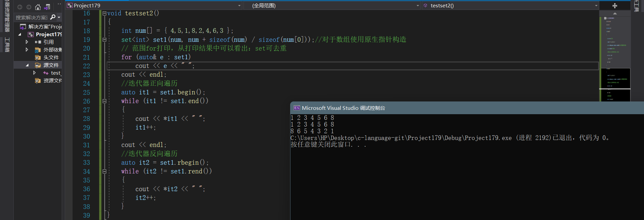The height and width of the screenshot is (220, 644).
Task: Collapse the while loop fold at line 34
Action: pyautogui.click(x=104, y=171)
